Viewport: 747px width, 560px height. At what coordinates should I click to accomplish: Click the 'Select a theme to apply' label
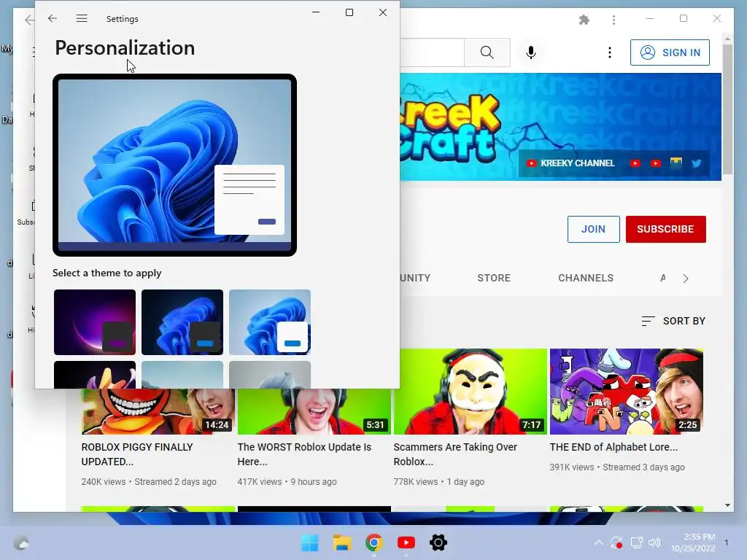(x=107, y=273)
